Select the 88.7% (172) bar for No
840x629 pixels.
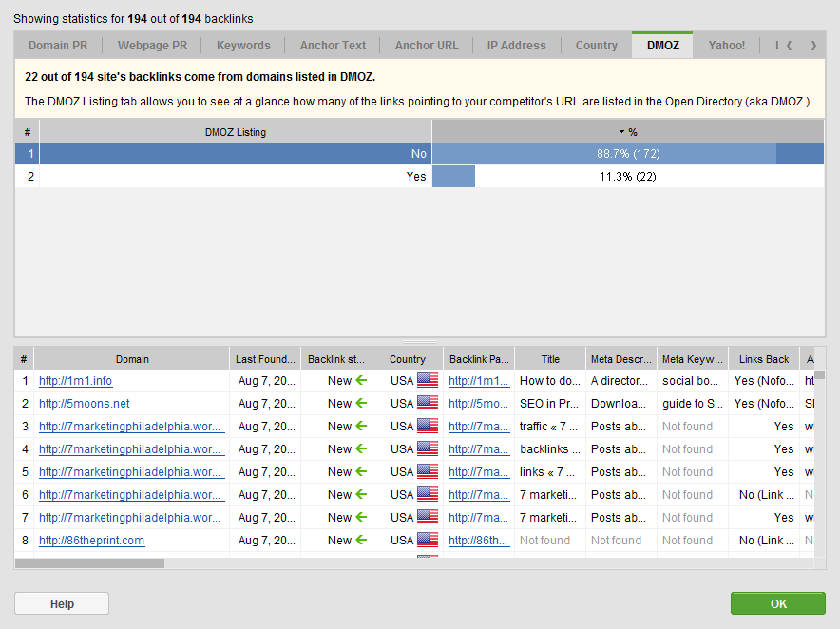(627, 154)
